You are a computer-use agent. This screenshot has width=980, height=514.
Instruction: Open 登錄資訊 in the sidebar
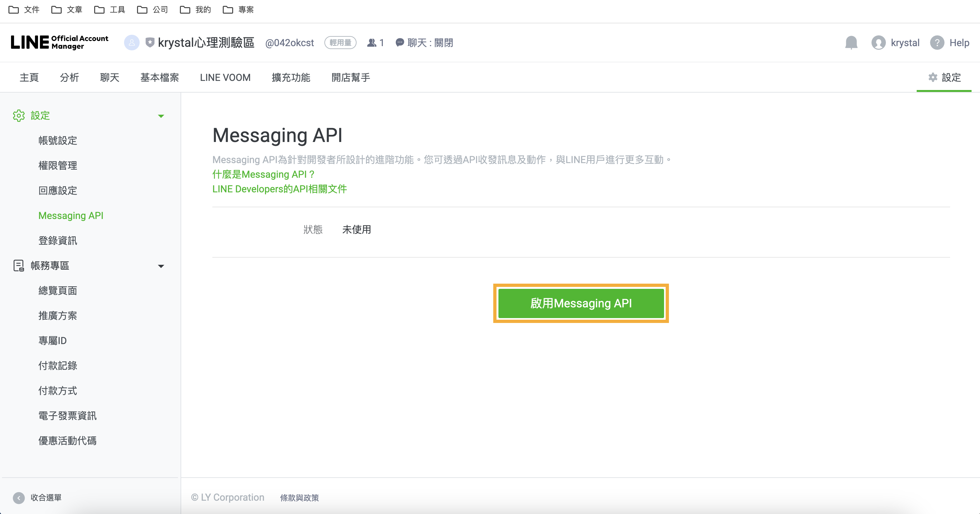coord(58,241)
